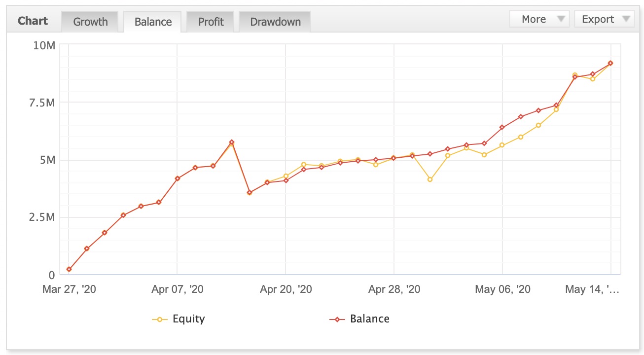Open the Export dropdown menu

pos(604,19)
